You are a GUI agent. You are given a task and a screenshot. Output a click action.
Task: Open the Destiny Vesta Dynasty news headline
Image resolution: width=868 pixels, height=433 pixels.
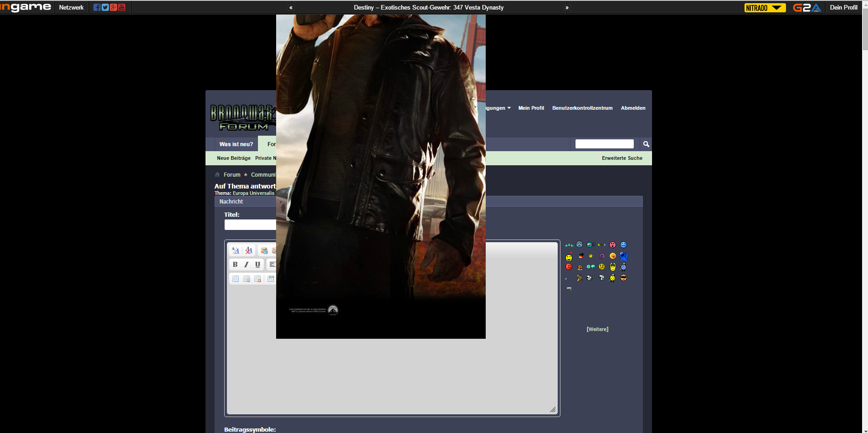coord(429,7)
